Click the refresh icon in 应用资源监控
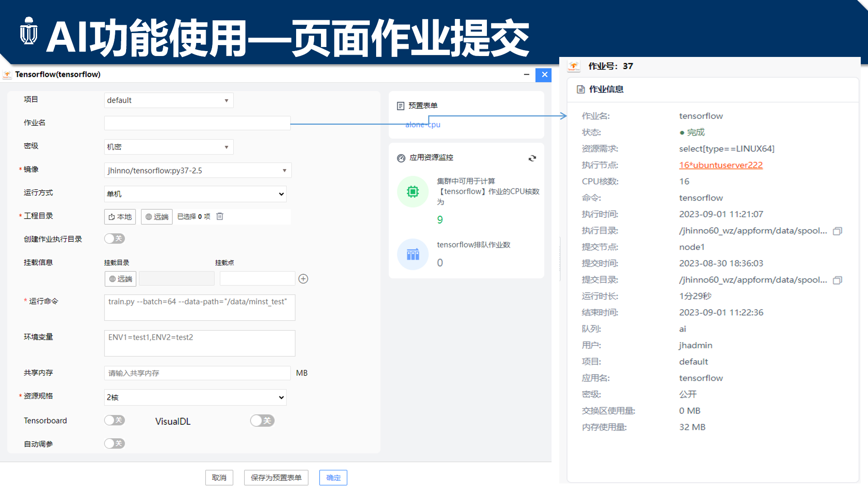 532,158
